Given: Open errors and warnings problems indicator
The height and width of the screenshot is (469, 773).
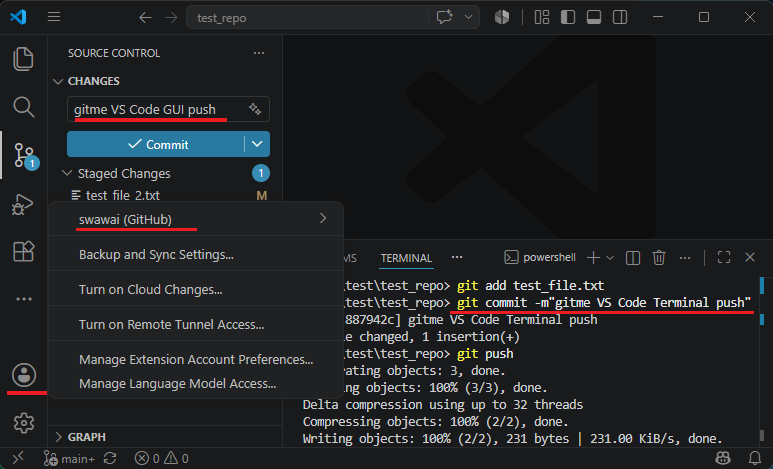Looking at the screenshot, I should click(x=162, y=459).
